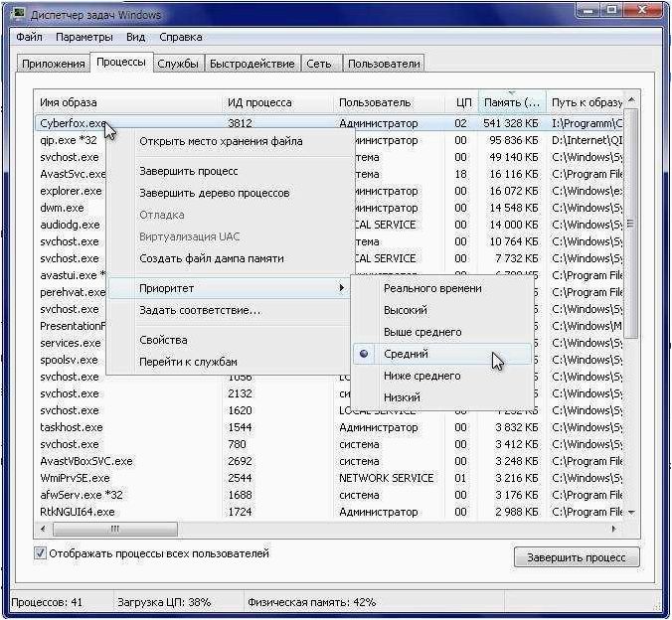The image size is (672, 620).
Task: Click horizontal scrollbar right arrow
Action: coord(614,529)
